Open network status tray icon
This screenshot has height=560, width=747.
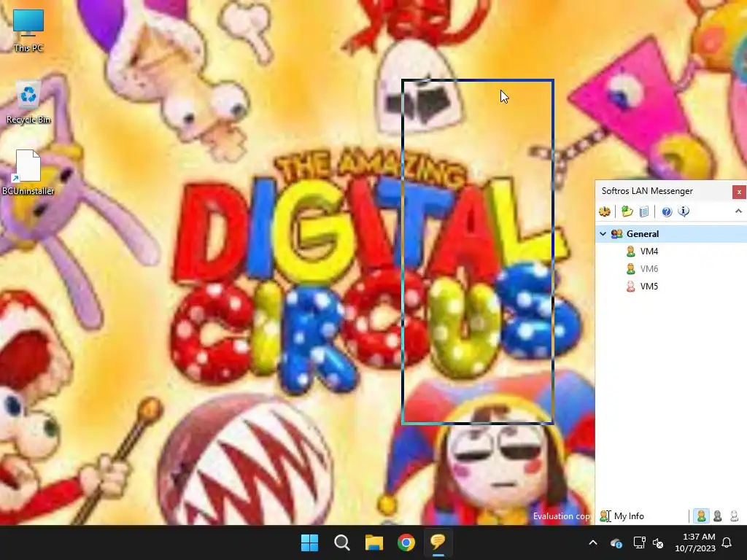(639, 542)
